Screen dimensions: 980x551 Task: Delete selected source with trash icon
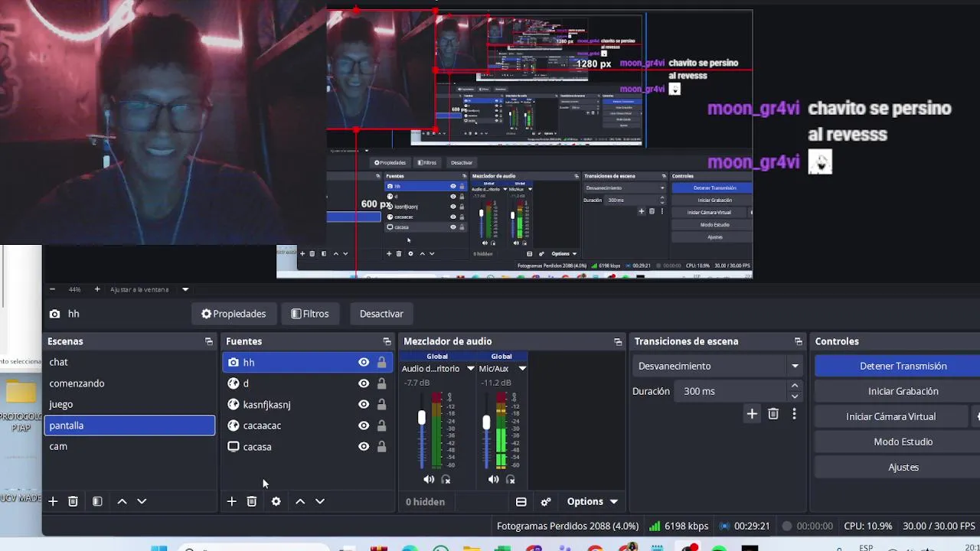point(251,501)
